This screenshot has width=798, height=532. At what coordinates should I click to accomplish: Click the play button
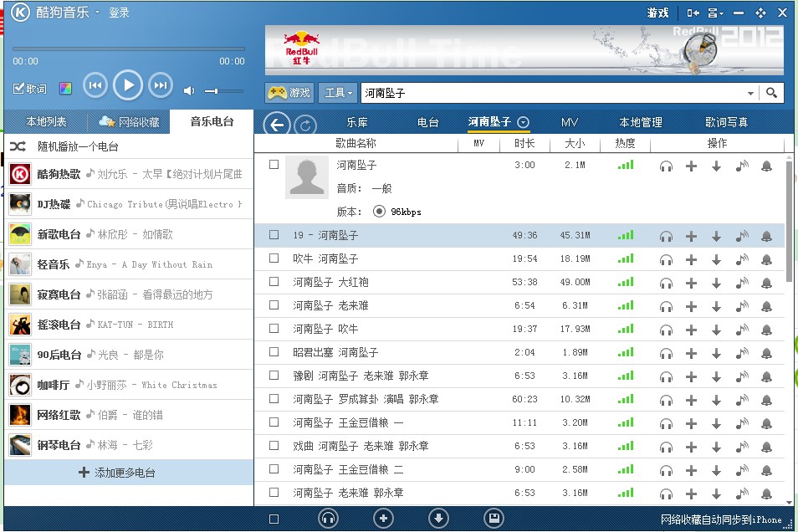pos(128,85)
